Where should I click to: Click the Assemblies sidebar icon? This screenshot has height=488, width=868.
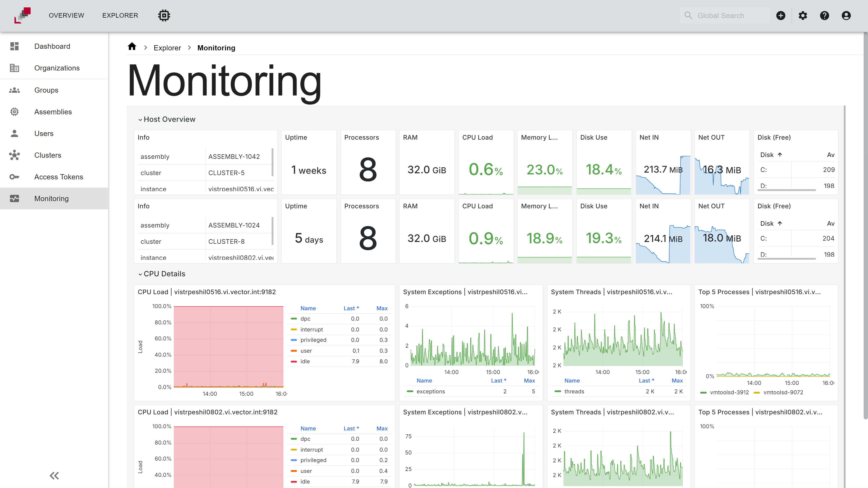[14, 112]
